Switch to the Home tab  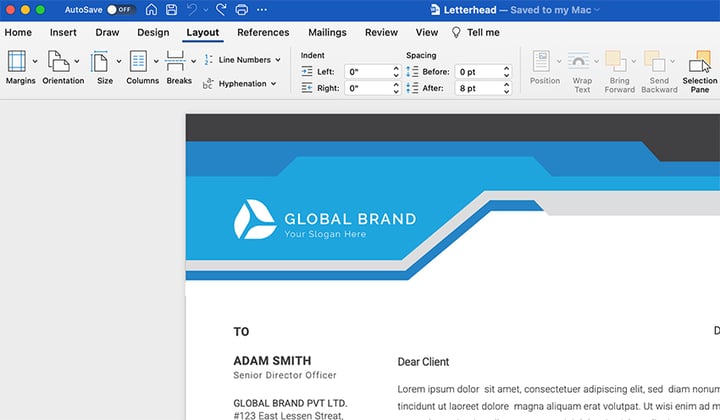pyautogui.click(x=18, y=33)
